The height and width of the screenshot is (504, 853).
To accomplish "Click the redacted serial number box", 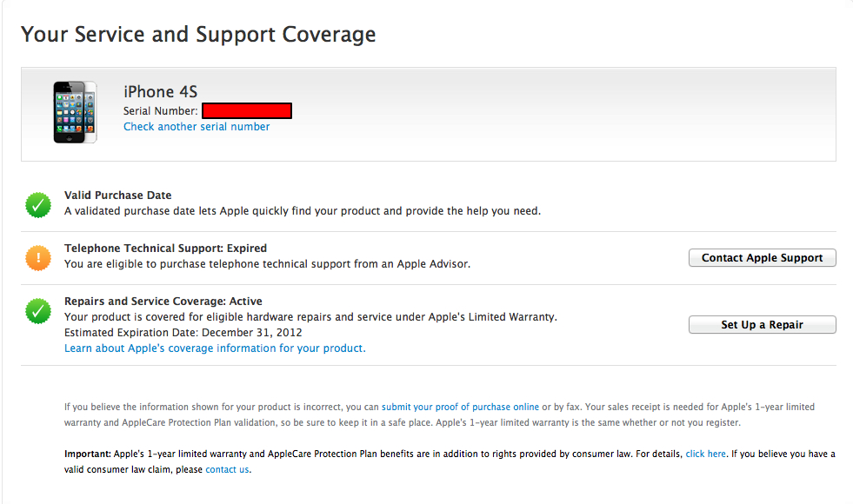I will point(246,110).
